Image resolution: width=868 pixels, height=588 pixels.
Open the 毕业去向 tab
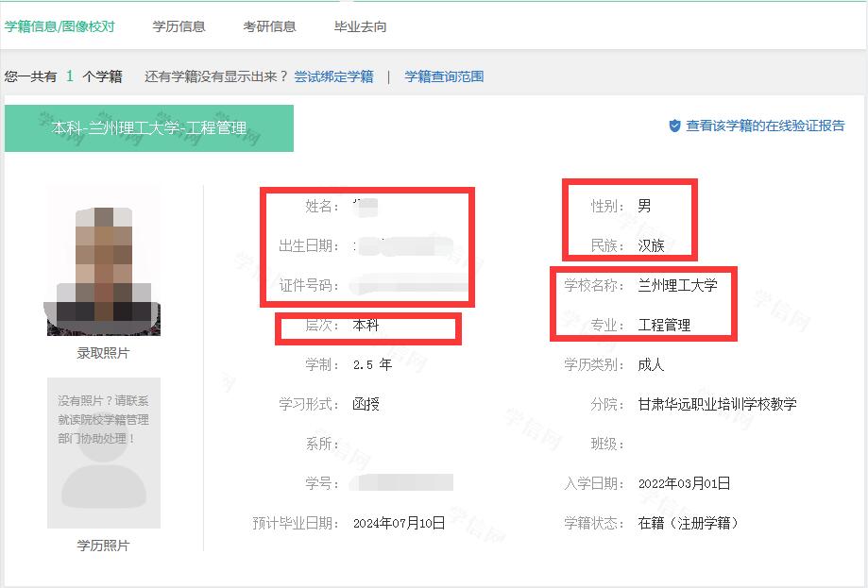(x=360, y=26)
